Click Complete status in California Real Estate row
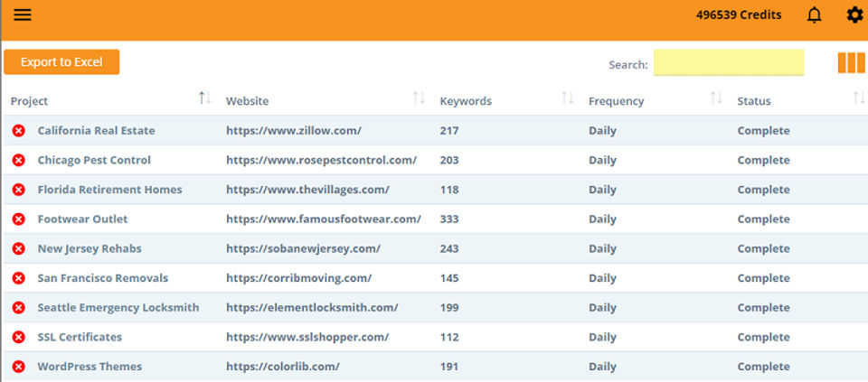The height and width of the screenshot is (382, 868). coord(763,131)
